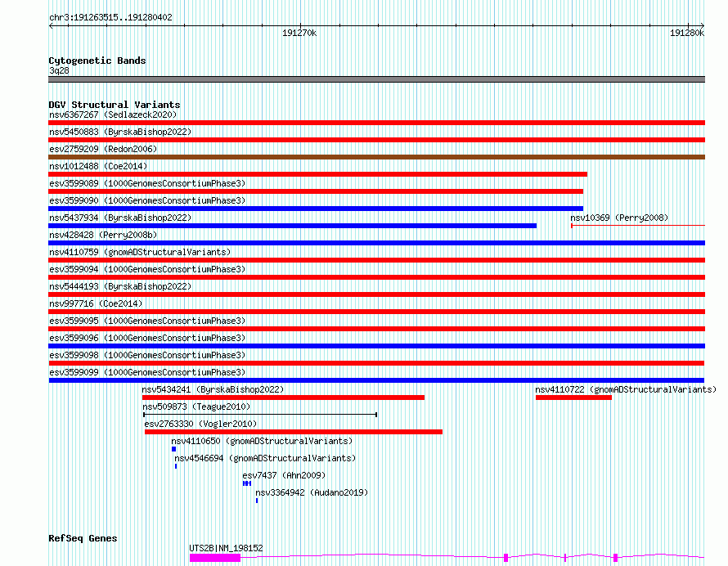Click the nsv6367267 (Sedlazeck2020) variant label
The width and height of the screenshot is (728, 566).
[x=113, y=115]
